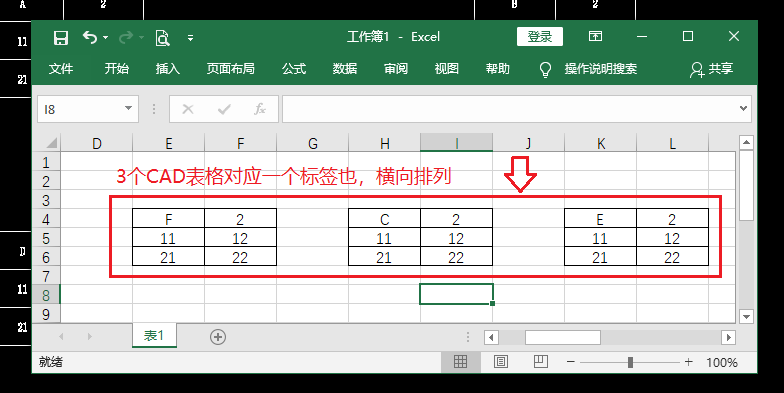The height and width of the screenshot is (393, 784).
Task: Click the vertical scrollbar up arrow
Action: tap(746, 143)
